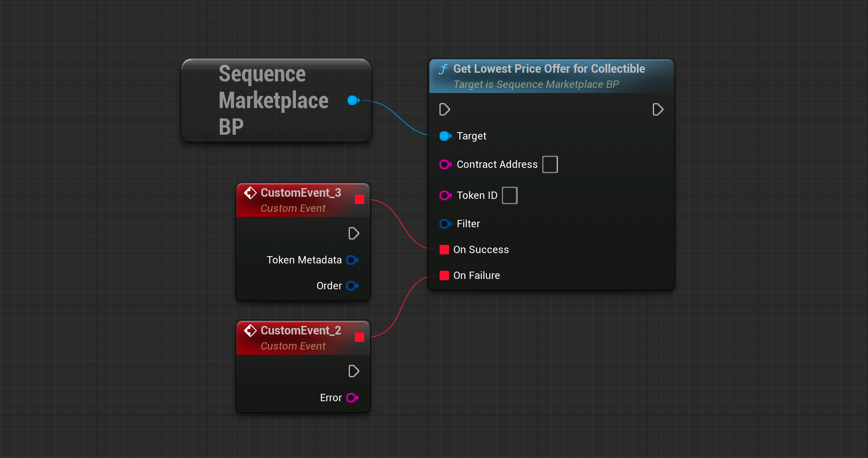Viewport: 868px width, 458px height.
Task: Click the Token ID string pin
Action: click(x=445, y=195)
